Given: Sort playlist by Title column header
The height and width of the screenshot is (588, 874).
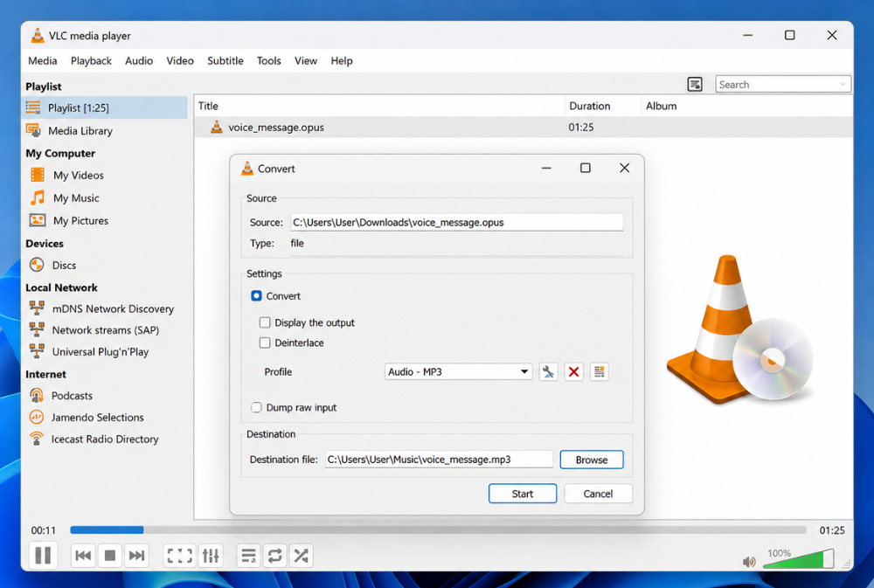Looking at the screenshot, I should point(379,106).
